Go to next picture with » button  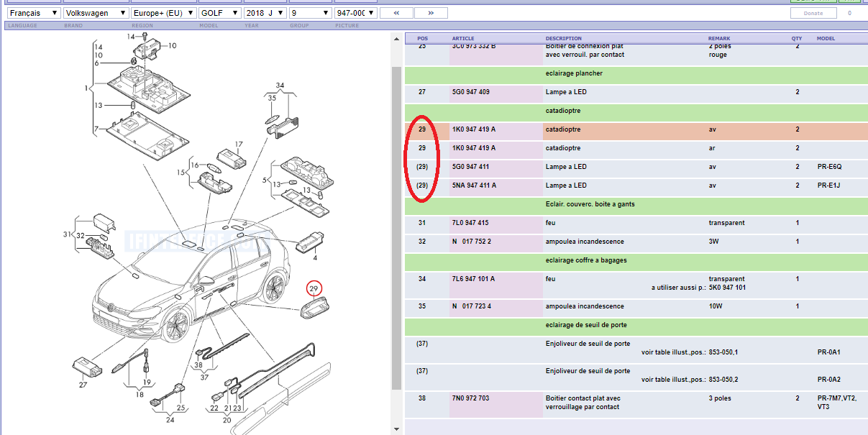pos(431,13)
